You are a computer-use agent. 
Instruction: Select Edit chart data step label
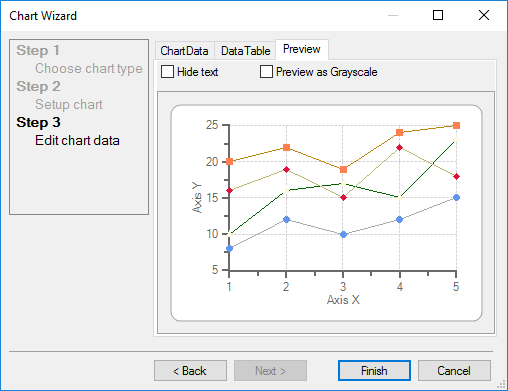77,140
